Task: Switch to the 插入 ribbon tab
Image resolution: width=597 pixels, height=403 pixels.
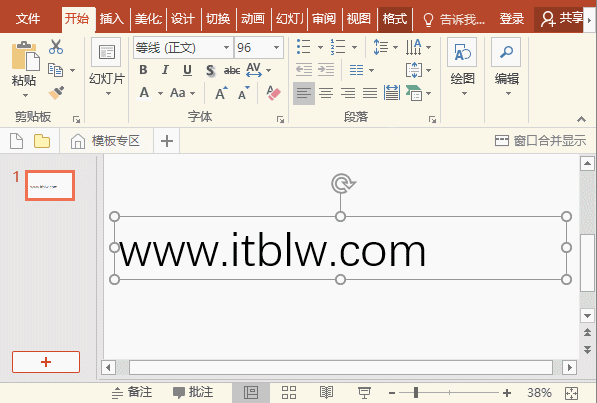Action: point(112,18)
